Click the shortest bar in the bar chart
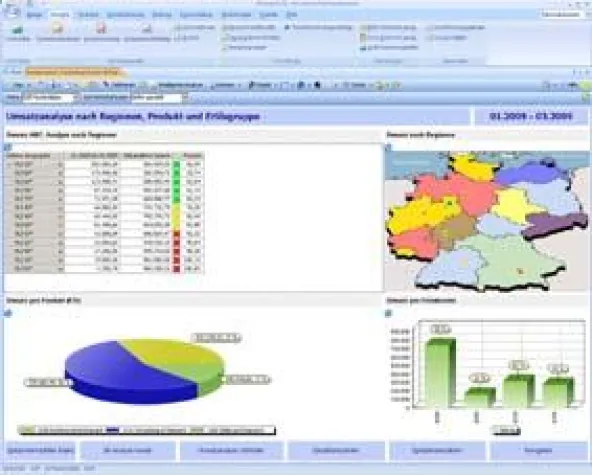 coord(479,398)
